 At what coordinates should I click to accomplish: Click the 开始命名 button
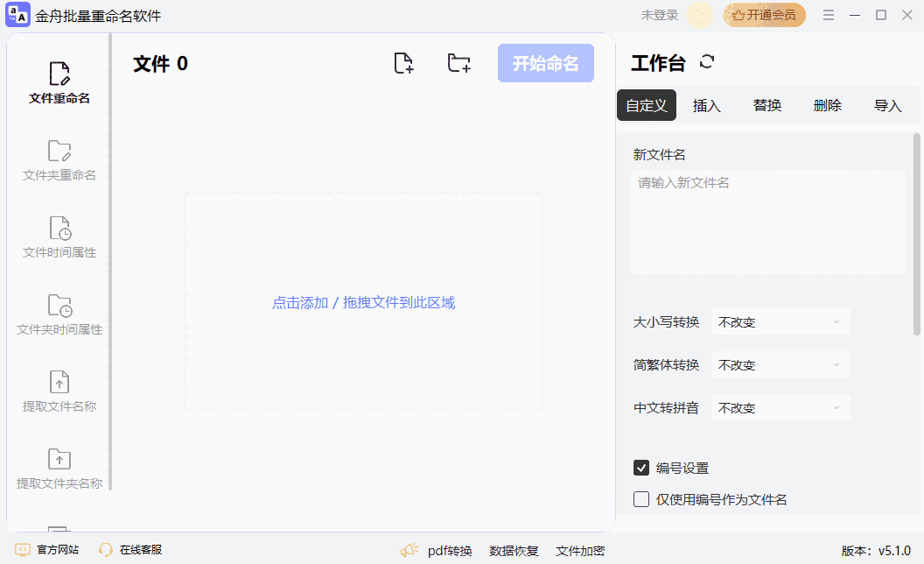click(545, 62)
